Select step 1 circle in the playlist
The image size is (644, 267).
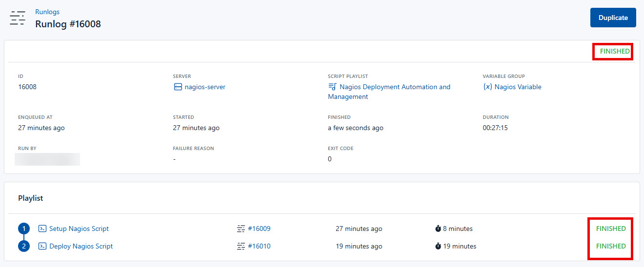point(24,229)
